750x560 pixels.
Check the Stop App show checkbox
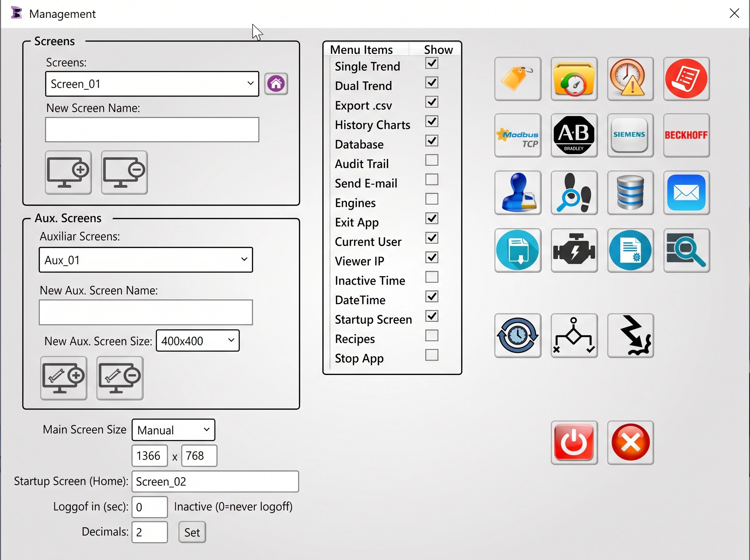432,355
